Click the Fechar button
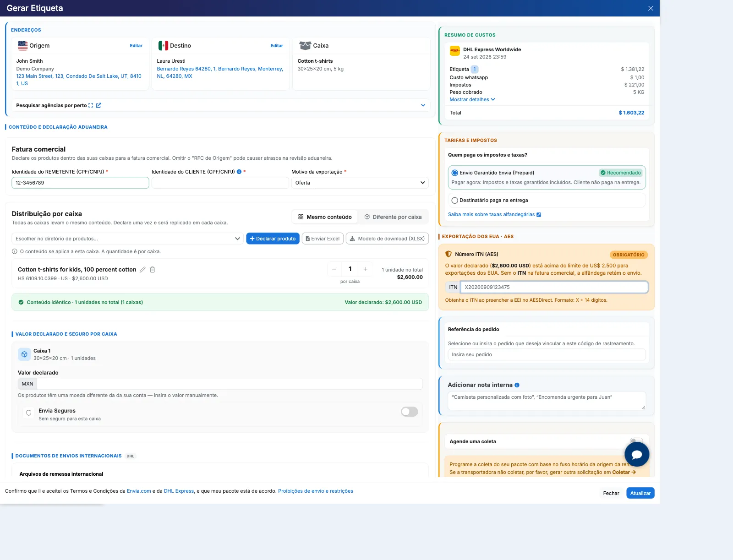This screenshot has height=560, width=733. click(611, 493)
